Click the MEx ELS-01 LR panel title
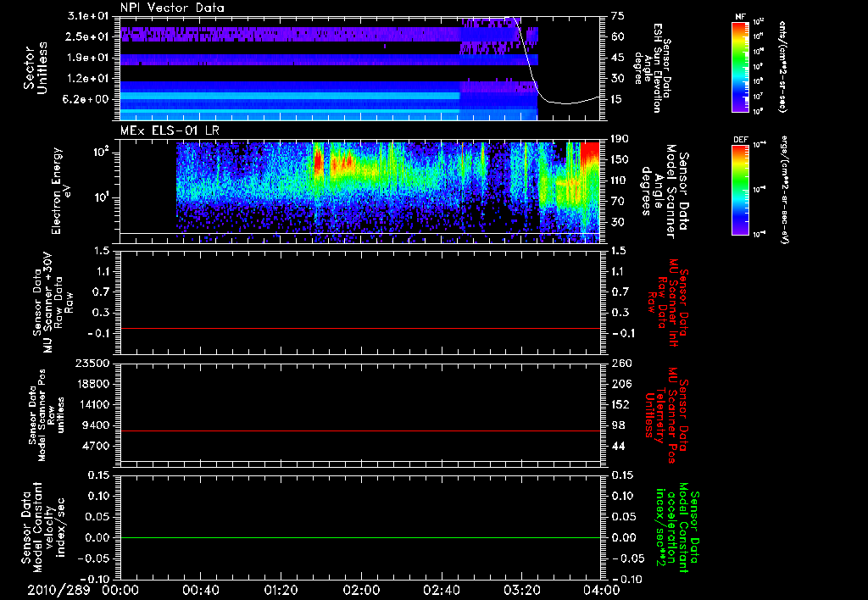 coord(170,131)
